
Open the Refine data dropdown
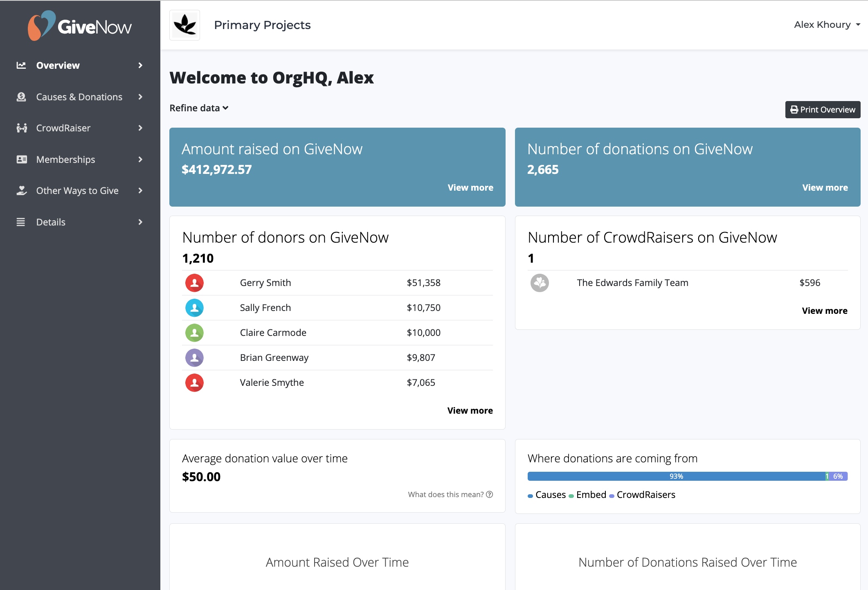[199, 108]
